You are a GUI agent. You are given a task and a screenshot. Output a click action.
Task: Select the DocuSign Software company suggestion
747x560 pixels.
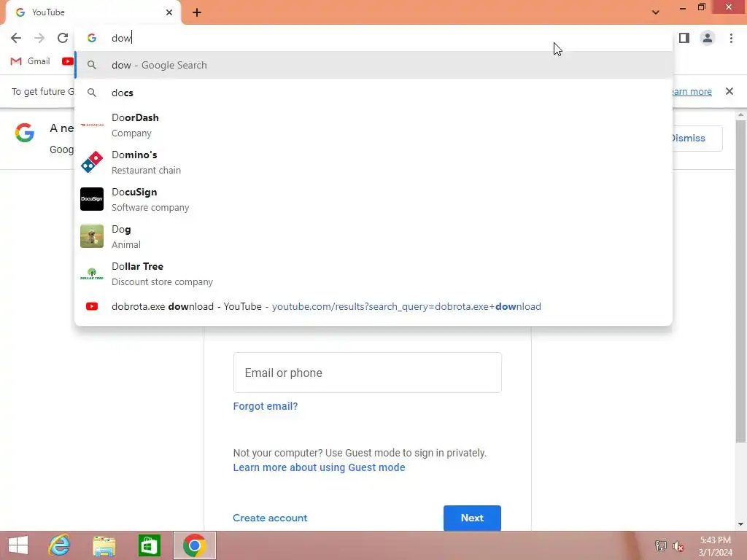coord(373,200)
